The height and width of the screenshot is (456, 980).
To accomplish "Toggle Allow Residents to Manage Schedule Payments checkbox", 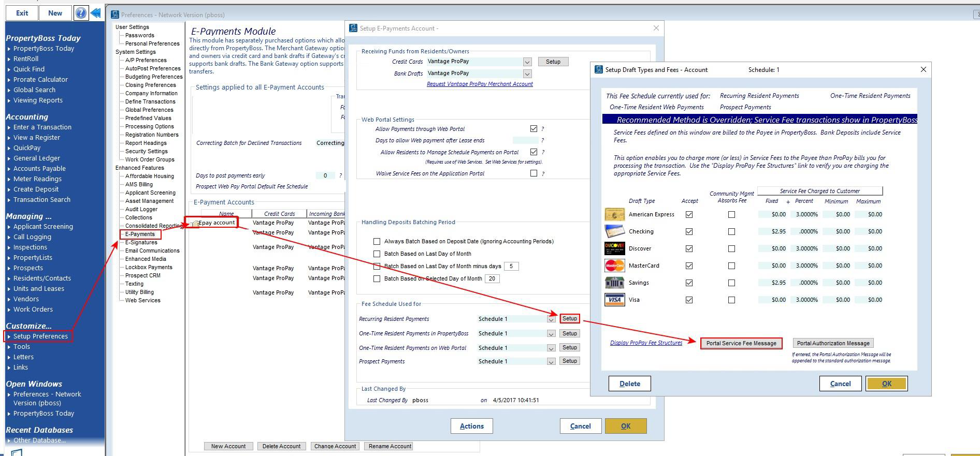I will click(x=534, y=152).
